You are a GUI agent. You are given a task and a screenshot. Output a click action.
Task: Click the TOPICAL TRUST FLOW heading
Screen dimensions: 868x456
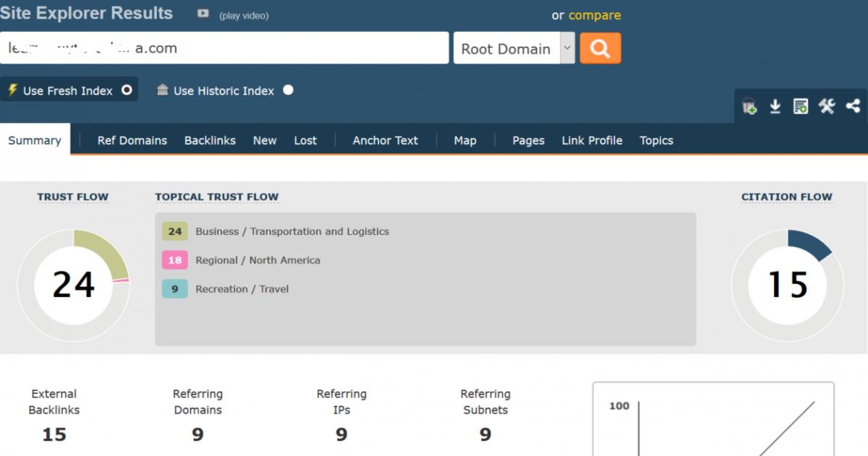(x=217, y=197)
